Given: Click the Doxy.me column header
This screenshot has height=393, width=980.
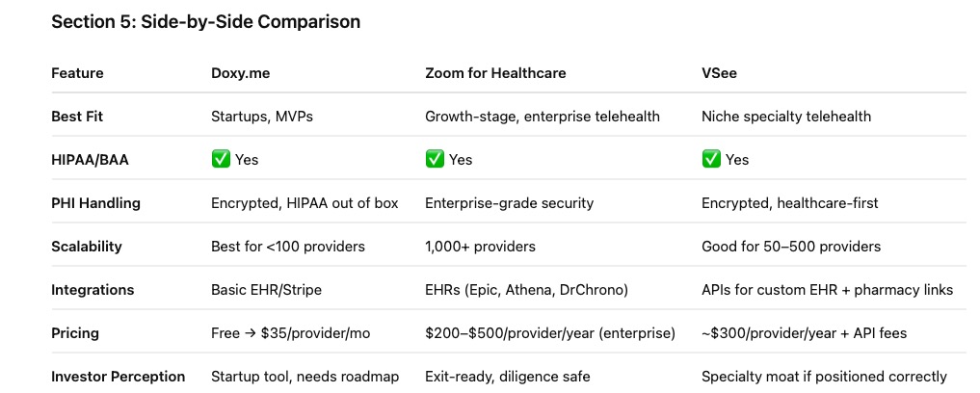Looking at the screenshot, I should click(x=241, y=73).
